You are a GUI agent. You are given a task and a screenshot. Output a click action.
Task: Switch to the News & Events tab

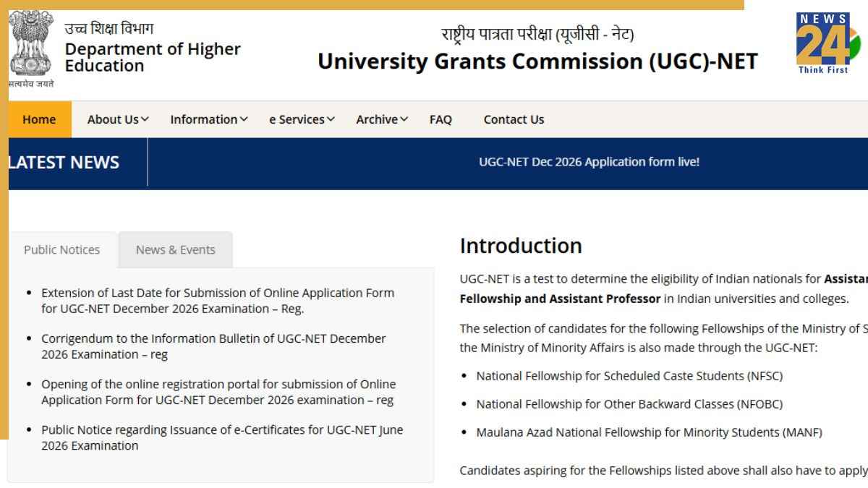point(176,249)
